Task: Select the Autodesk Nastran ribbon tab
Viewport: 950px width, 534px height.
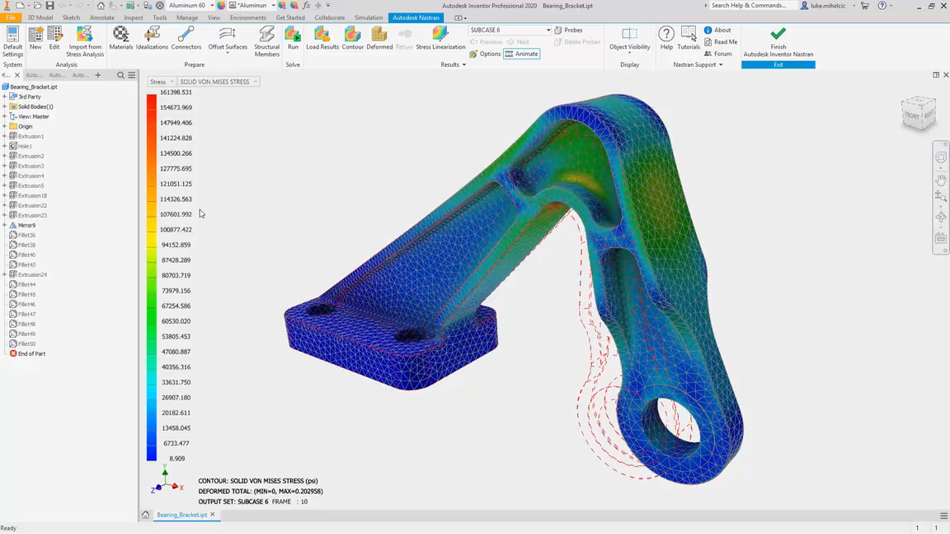Action: [416, 18]
